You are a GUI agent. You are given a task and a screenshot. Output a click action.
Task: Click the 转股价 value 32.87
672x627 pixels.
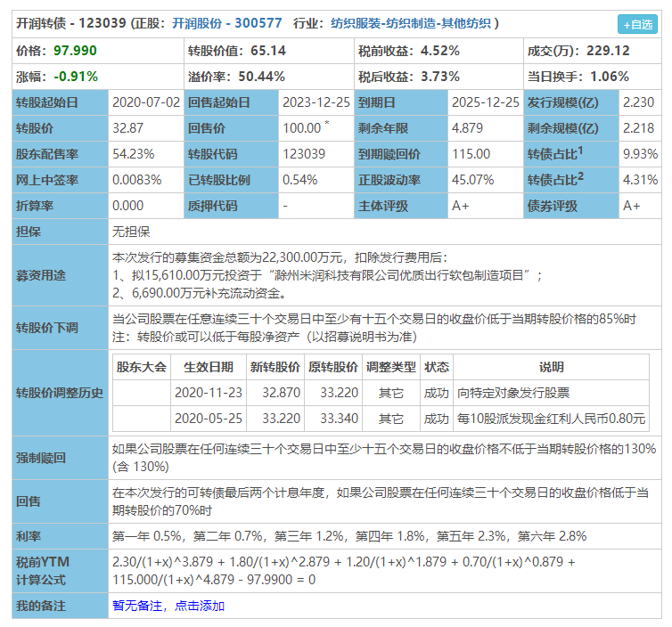coord(127,128)
